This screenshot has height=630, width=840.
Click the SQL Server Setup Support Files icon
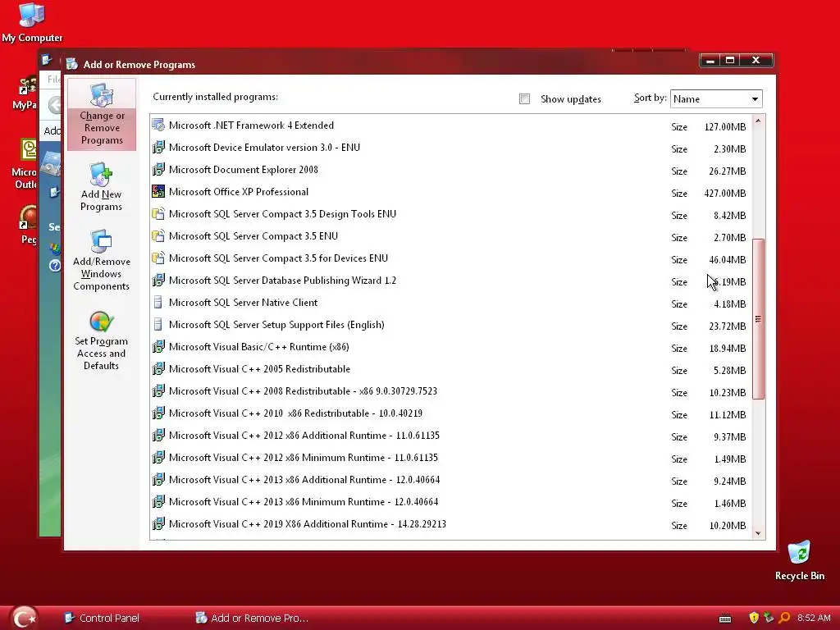[x=158, y=325]
